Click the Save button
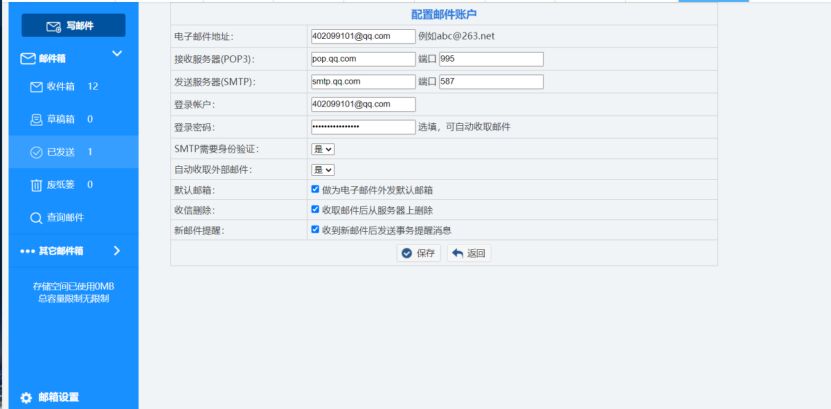The width and height of the screenshot is (831, 409). [418, 254]
